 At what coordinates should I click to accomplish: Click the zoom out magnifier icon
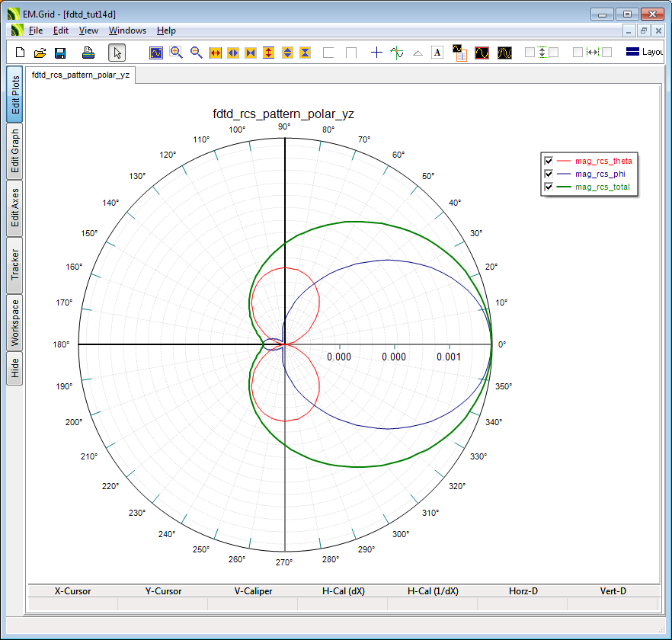196,53
